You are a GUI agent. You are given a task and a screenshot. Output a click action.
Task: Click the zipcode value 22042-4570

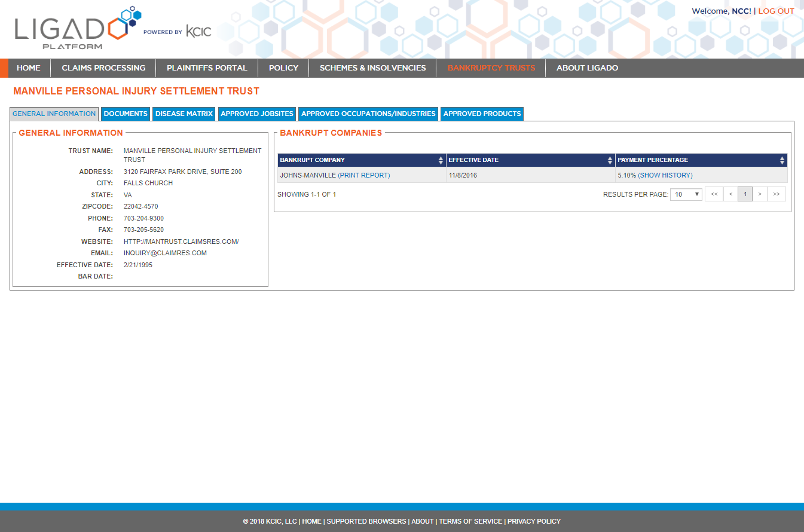(140, 207)
